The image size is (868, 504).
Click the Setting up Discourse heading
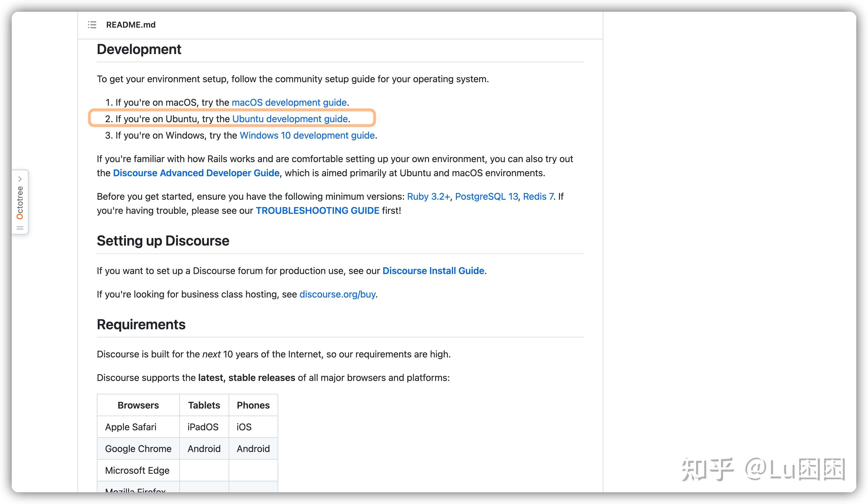(163, 241)
